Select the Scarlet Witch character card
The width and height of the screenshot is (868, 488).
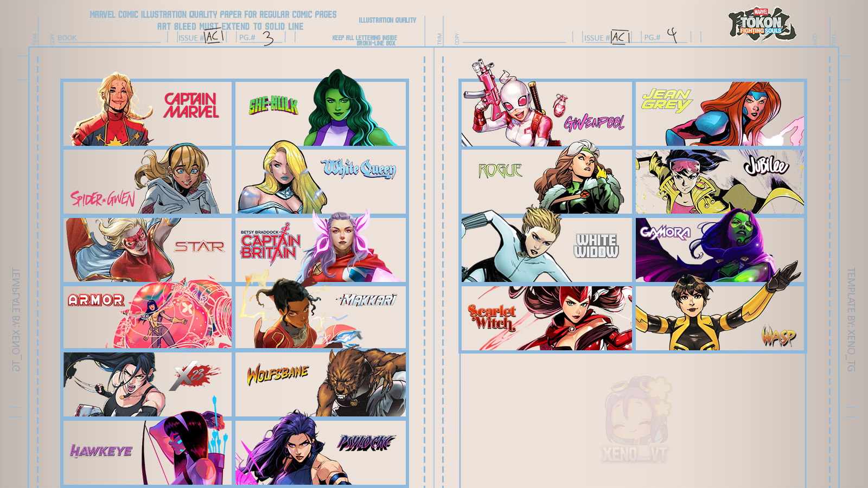pyautogui.click(x=547, y=318)
